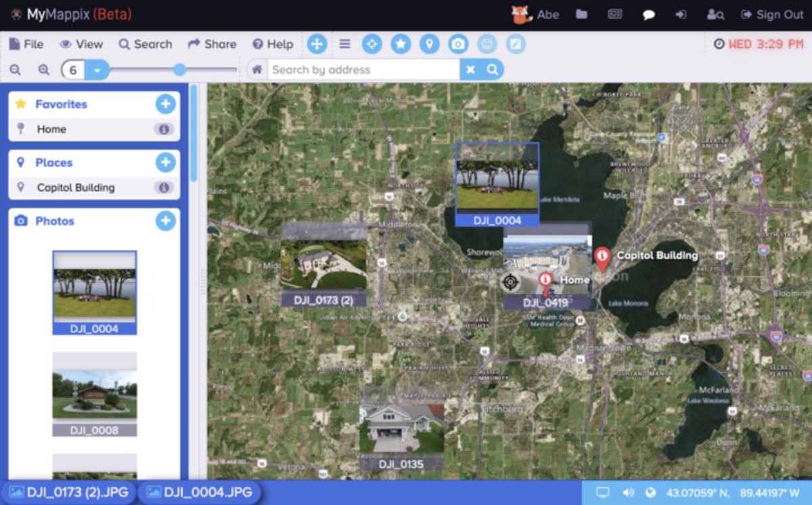Image resolution: width=812 pixels, height=505 pixels.
Task: Click the black crosshair target marker
Action: click(x=510, y=282)
